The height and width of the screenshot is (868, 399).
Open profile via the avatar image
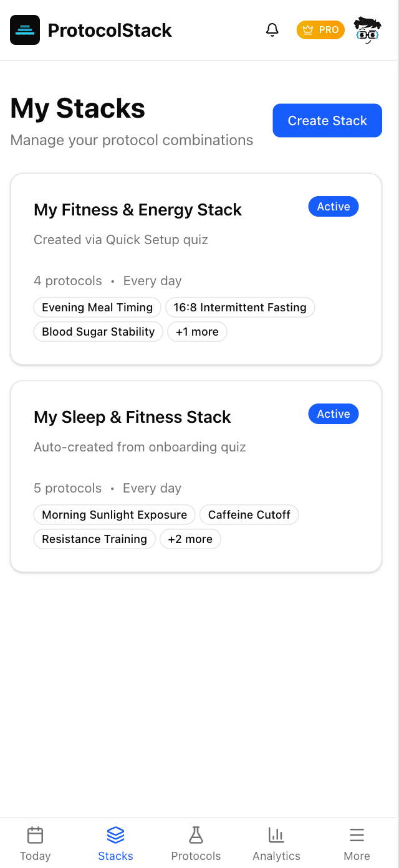(367, 29)
